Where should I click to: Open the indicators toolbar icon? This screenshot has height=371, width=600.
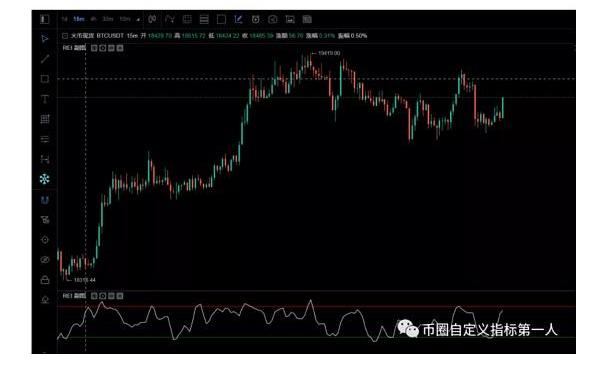tap(170, 19)
